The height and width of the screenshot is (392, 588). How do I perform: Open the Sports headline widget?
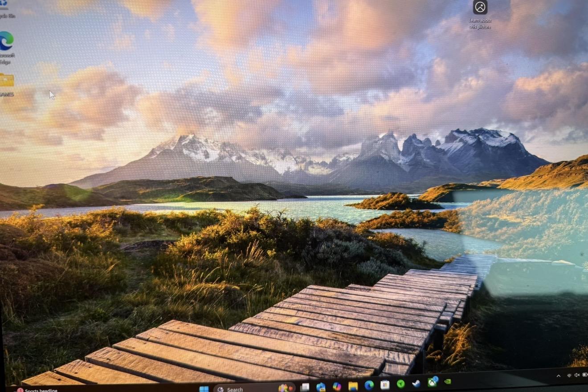click(38, 390)
